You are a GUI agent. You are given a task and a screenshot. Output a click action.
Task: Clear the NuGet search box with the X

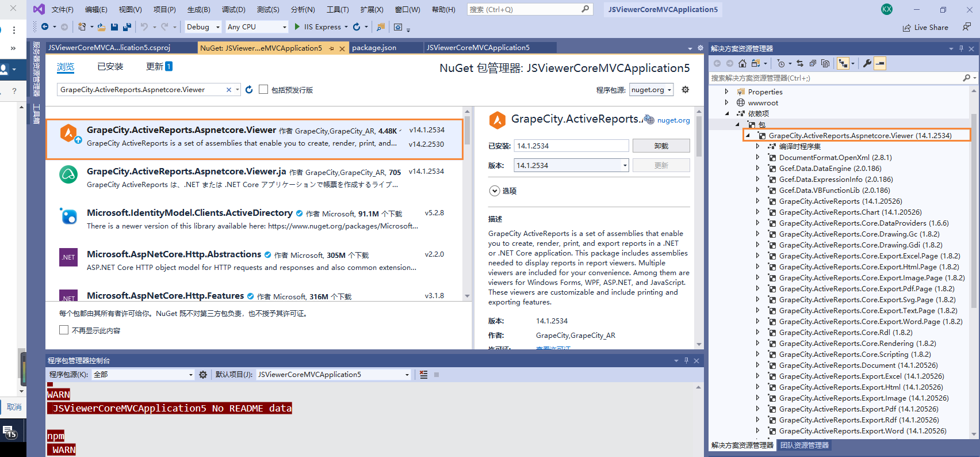[229, 90]
